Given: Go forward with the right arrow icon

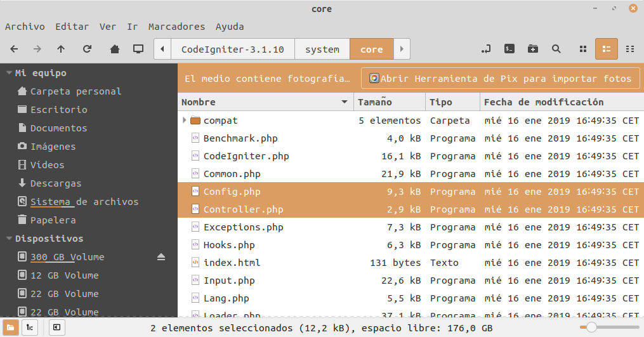Looking at the screenshot, I should pos(37,50).
